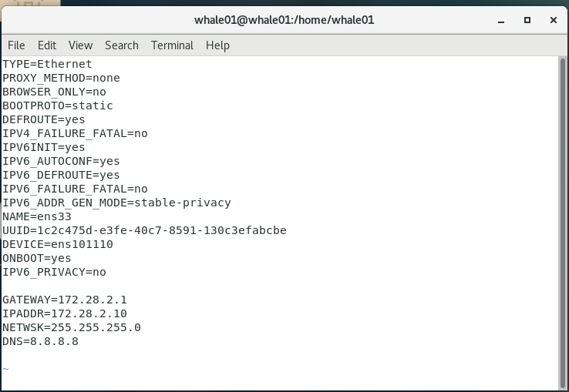The image size is (569, 392).
Task: Click the BOOTPROTO=static line
Action: (x=58, y=106)
